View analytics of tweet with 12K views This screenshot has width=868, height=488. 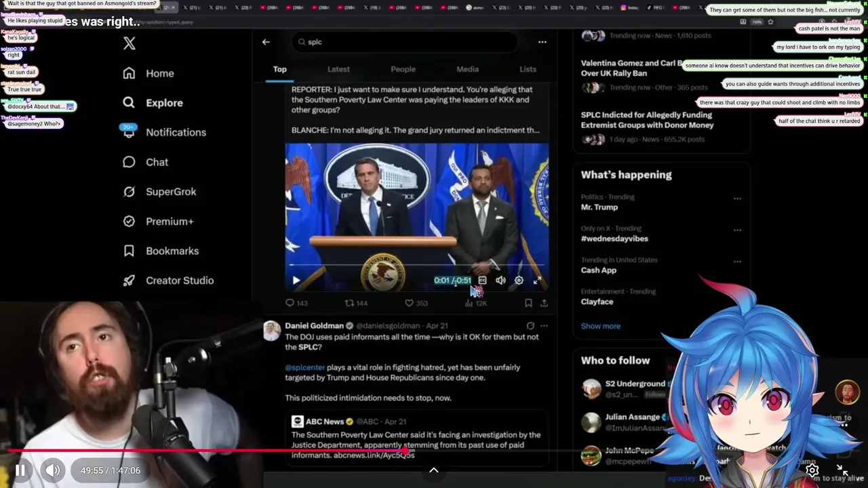pyautogui.click(x=475, y=303)
